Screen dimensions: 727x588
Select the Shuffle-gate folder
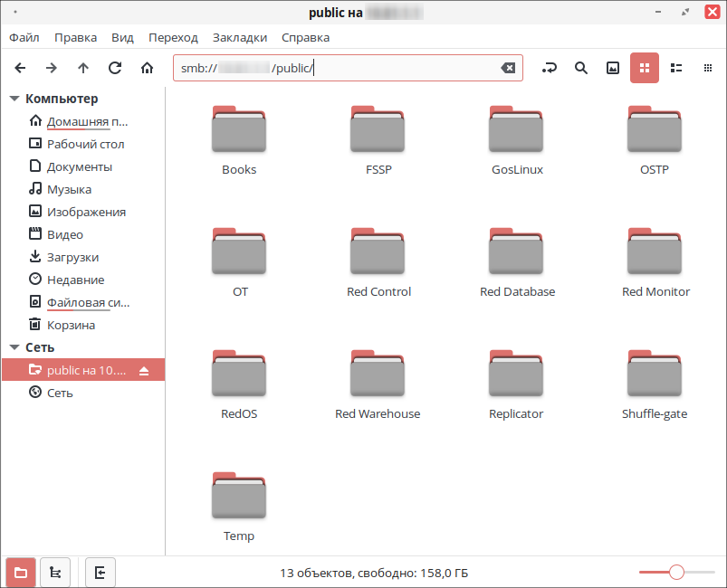655,385
